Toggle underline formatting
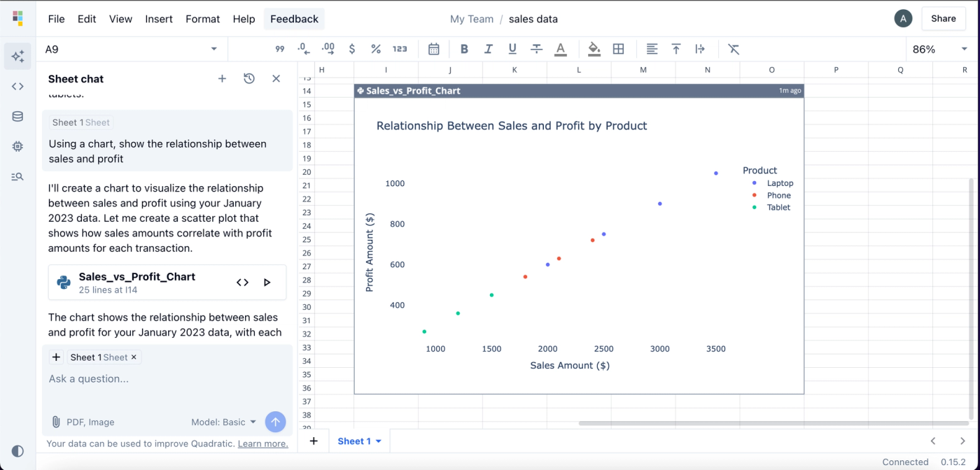This screenshot has height=470, width=980. tap(512, 49)
